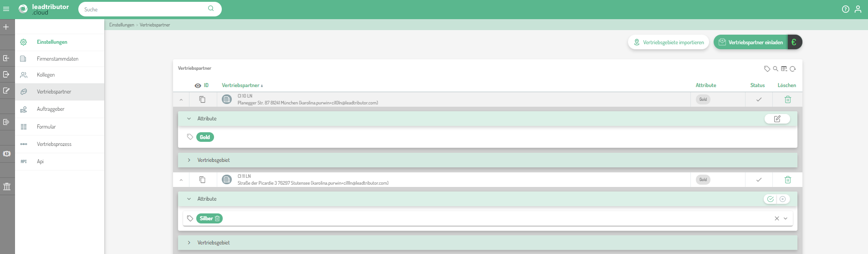
Task: Click the table search magnifier icon
Action: [776, 69]
